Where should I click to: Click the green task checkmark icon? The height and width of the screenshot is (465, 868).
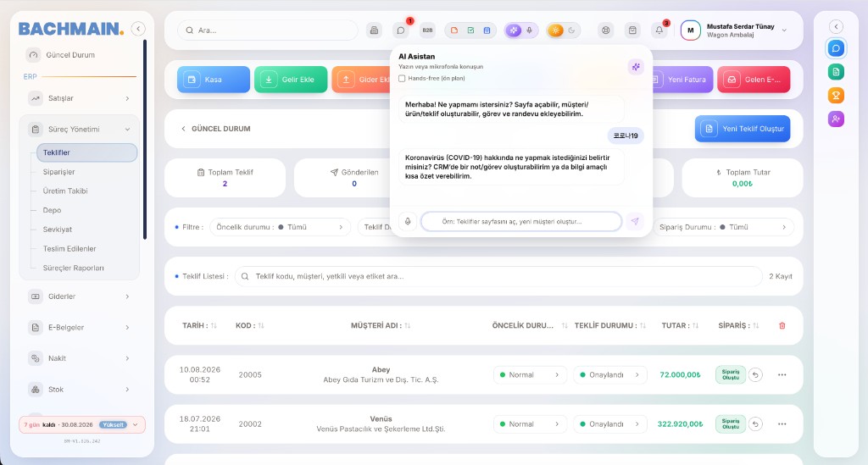[470, 30]
